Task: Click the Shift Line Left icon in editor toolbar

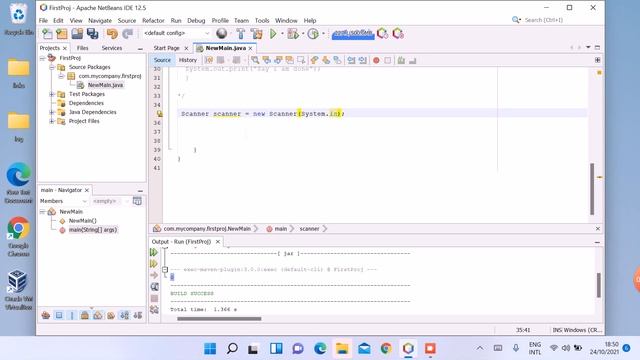Action: pos(351,60)
